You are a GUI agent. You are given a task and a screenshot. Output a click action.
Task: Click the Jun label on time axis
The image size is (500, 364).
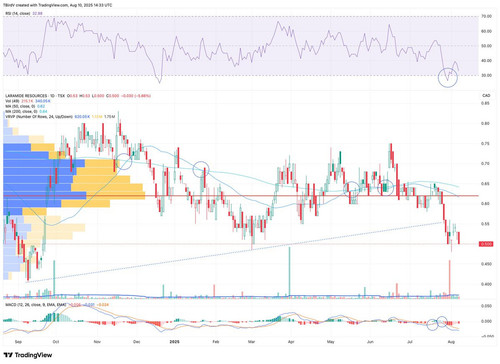[x=370, y=342]
